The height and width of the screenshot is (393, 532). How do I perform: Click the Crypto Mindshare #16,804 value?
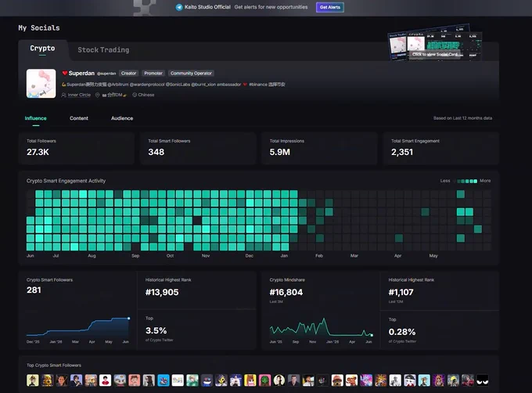click(x=286, y=292)
